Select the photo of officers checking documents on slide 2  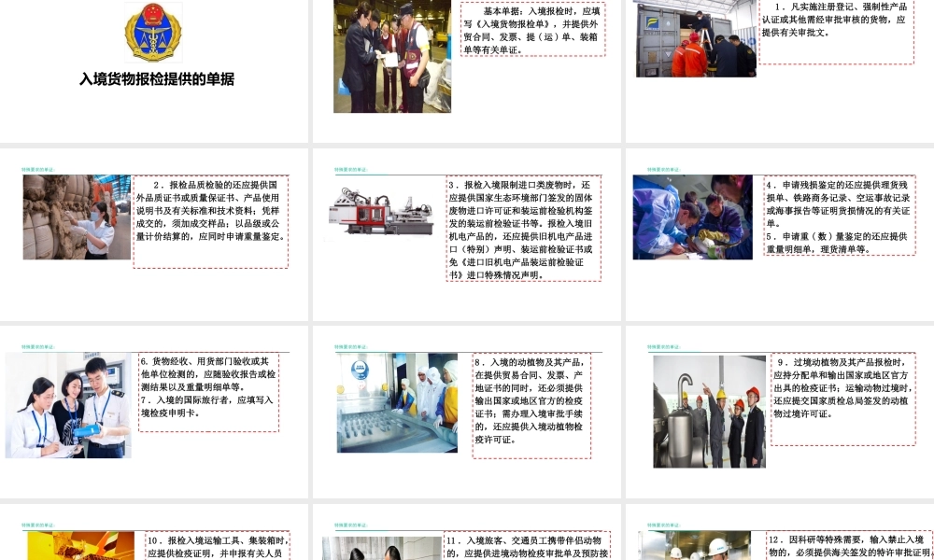tap(393, 56)
